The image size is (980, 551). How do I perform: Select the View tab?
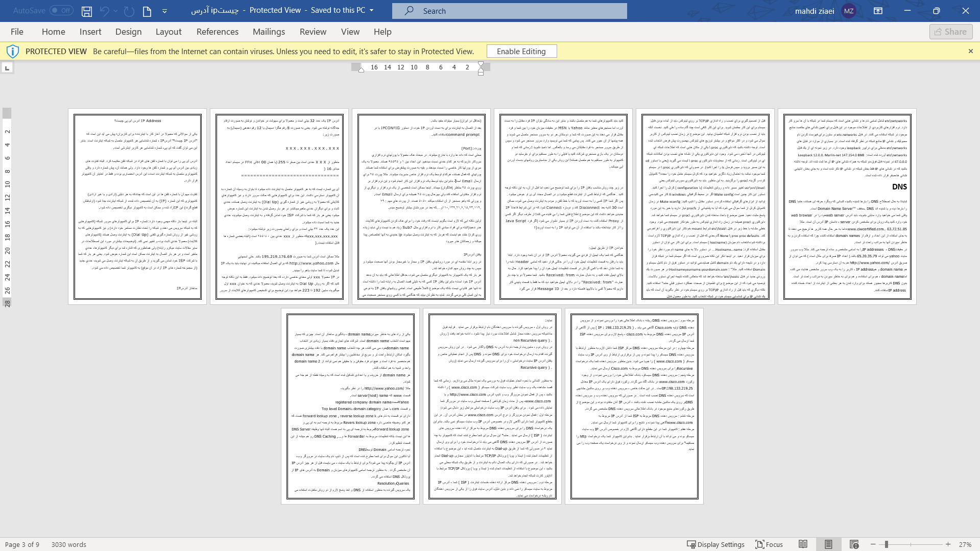tap(350, 32)
